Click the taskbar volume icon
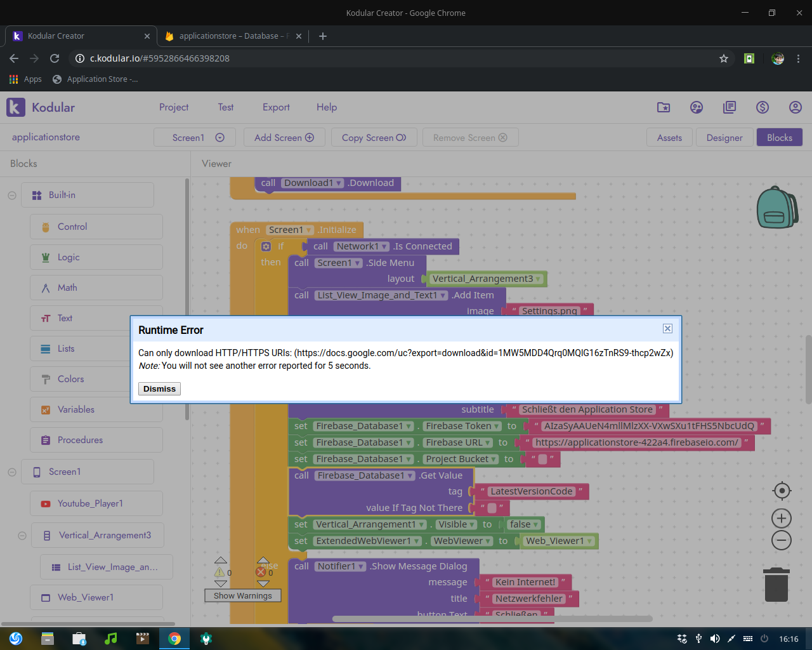This screenshot has width=812, height=650. (x=715, y=639)
